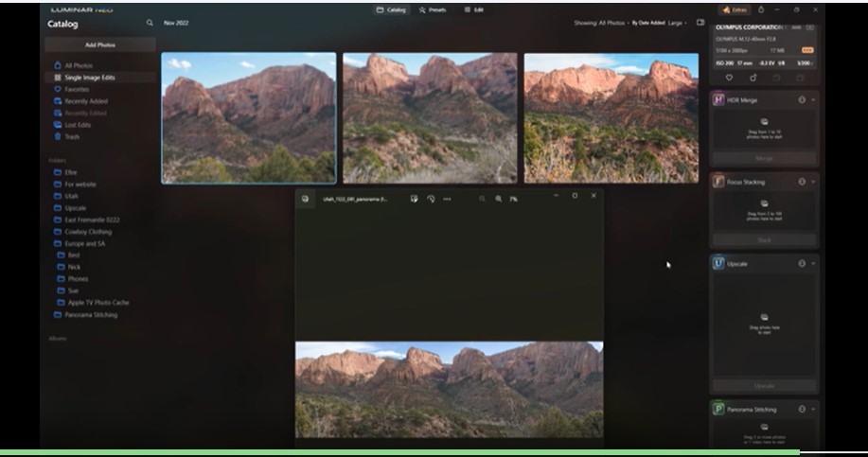
Task: Click the share/export icon beside Extras
Action: (x=761, y=10)
